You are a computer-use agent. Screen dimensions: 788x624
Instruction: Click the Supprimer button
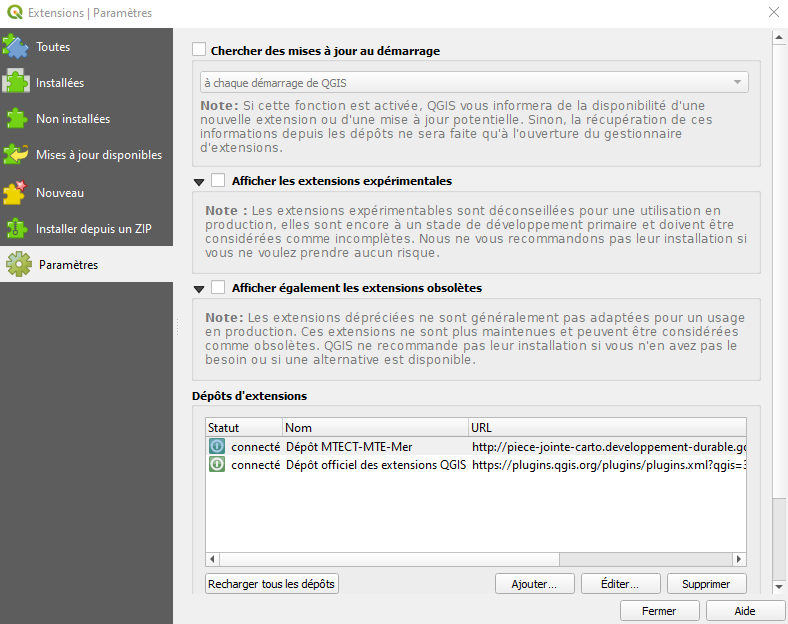click(x=707, y=584)
